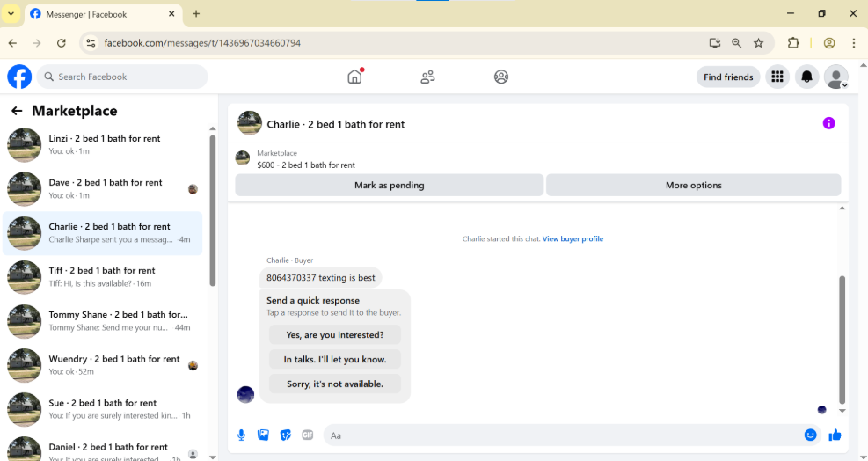The width and height of the screenshot is (868, 461).
Task: Click the browser Forward arrow
Action: tap(37, 42)
